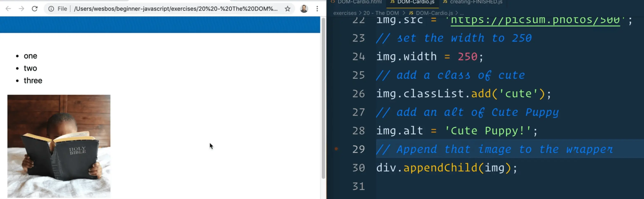Click the 'three' list item
Screen dimensions: 644x199
33,81
